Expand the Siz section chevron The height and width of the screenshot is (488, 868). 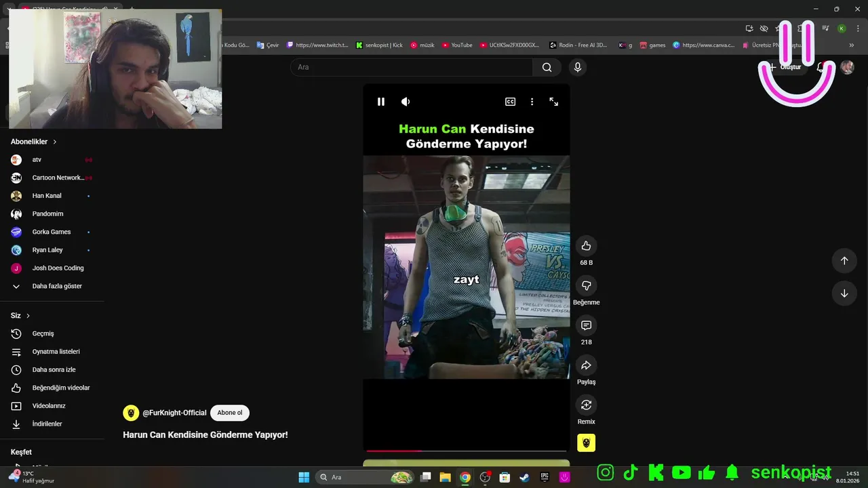coord(28,316)
